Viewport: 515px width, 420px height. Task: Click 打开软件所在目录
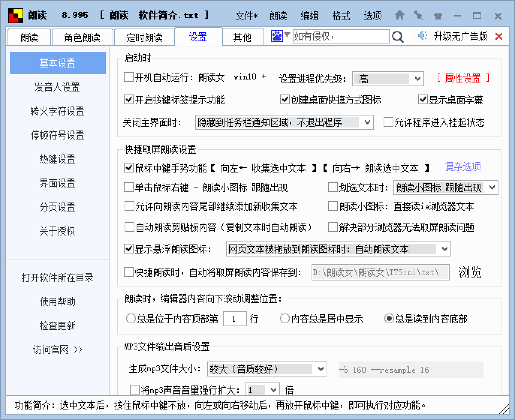click(57, 277)
